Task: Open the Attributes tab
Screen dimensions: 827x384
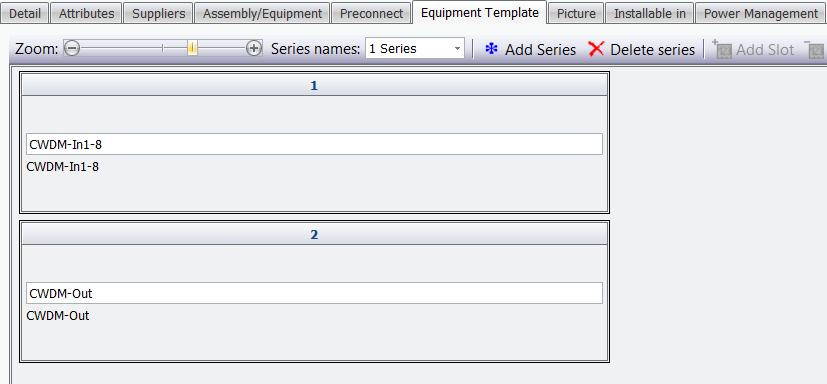Action: point(86,14)
